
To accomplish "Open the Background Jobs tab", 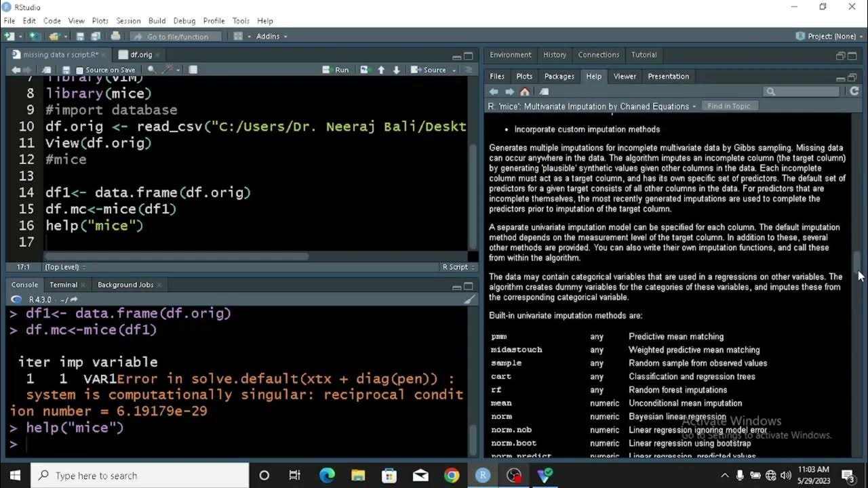I will coord(125,285).
